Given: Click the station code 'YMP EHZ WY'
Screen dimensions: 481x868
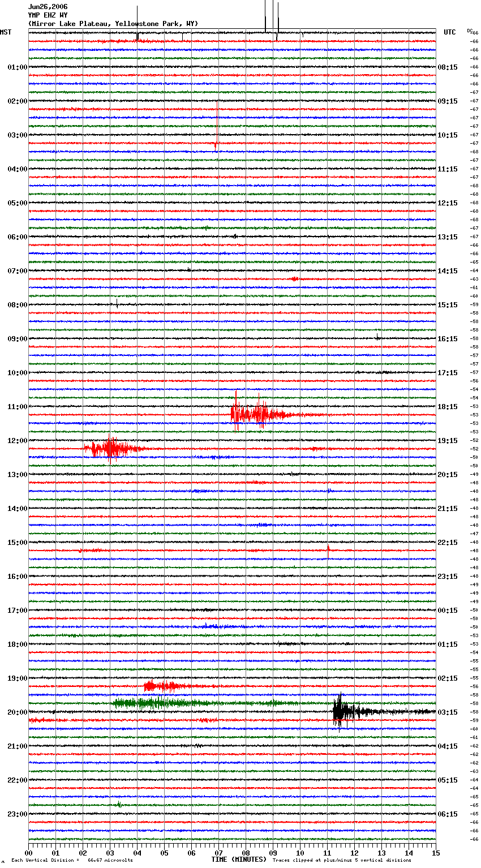Looking at the screenshot, I should (x=48, y=15).
